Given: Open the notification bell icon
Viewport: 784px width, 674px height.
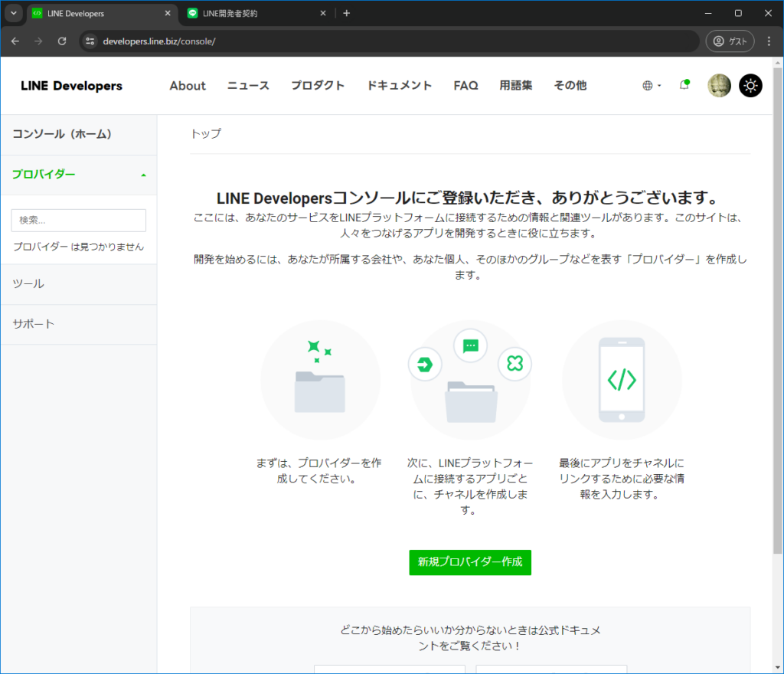Looking at the screenshot, I should pyautogui.click(x=684, y=85).
